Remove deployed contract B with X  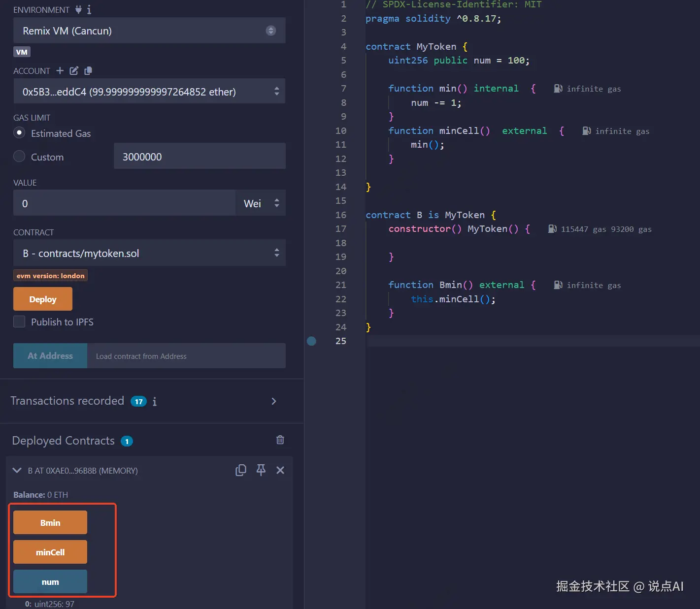280,470
